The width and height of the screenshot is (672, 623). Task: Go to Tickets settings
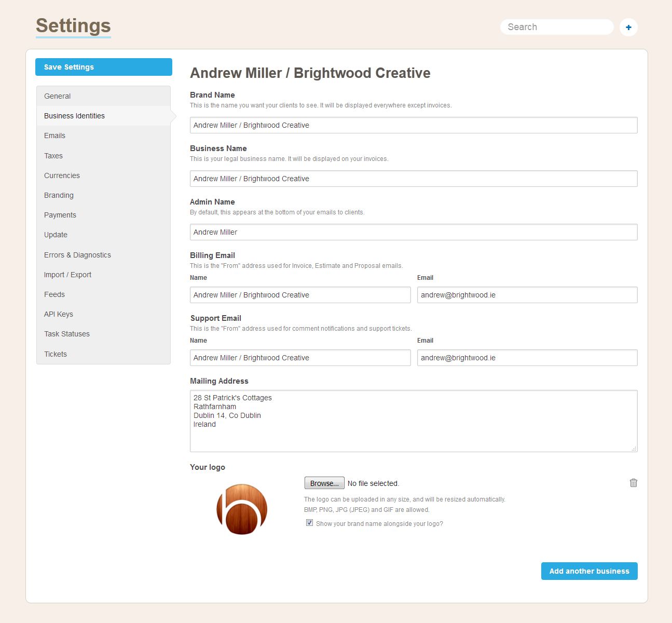[x=103, y=354]
